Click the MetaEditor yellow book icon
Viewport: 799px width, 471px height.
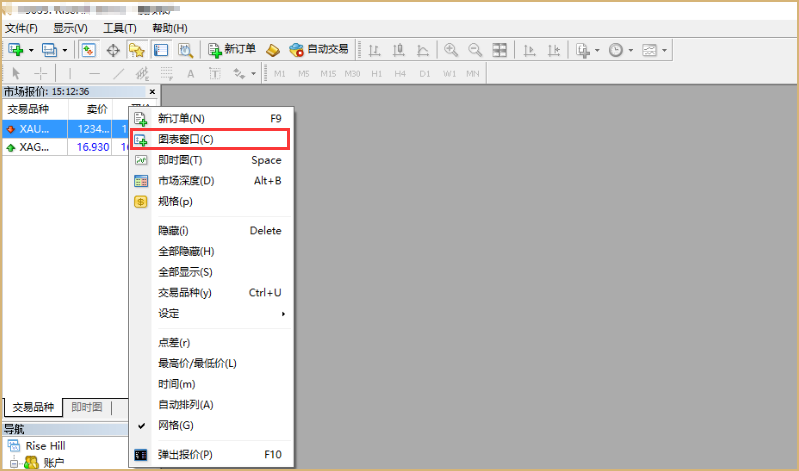(273, 49)
